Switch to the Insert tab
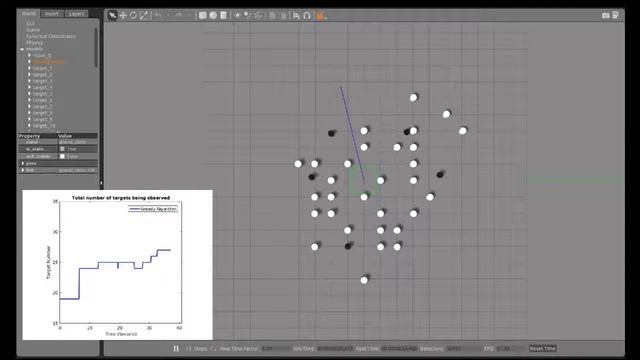The width and height of the screenshot is (640, 360). pos(51,13)
